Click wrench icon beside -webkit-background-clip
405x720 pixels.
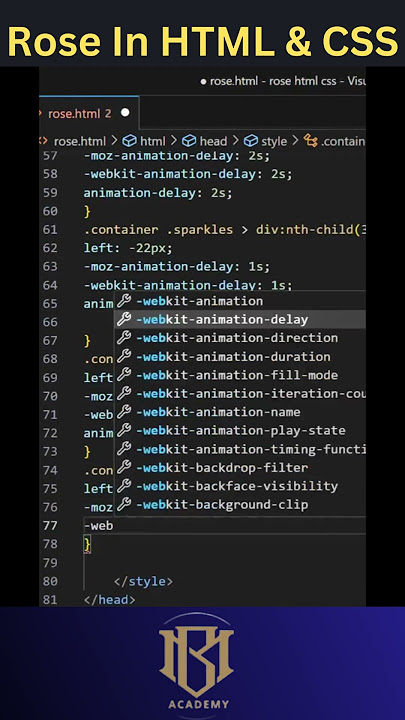124,505
